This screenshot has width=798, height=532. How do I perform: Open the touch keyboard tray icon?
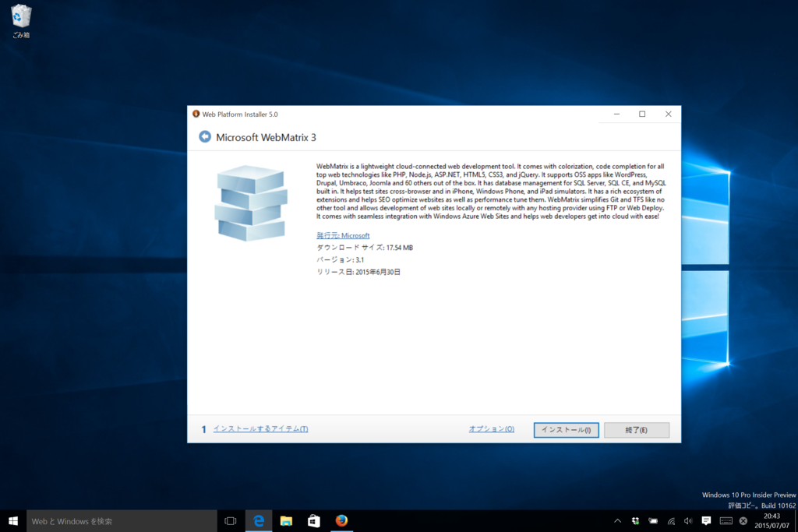tap(726, 521)
